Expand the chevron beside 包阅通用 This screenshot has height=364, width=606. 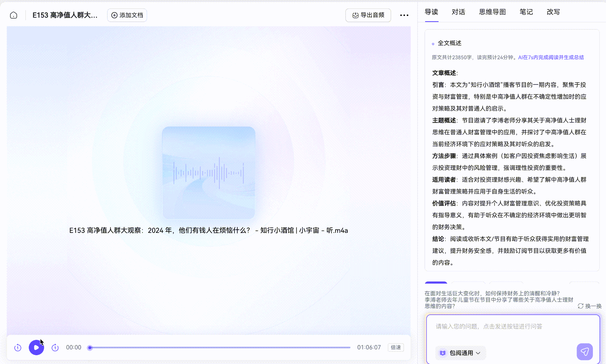pos(478,353)
